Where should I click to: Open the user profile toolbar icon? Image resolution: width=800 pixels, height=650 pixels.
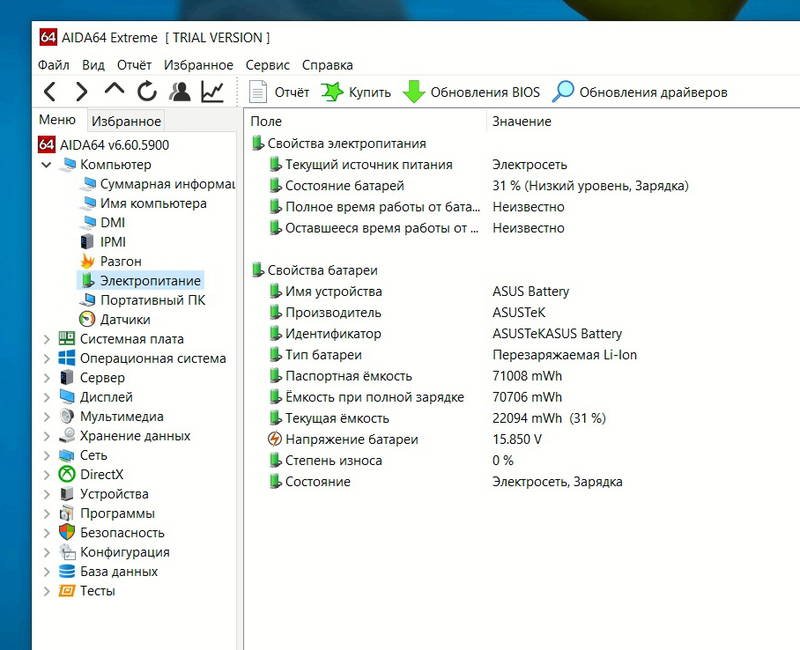[180, 92]
